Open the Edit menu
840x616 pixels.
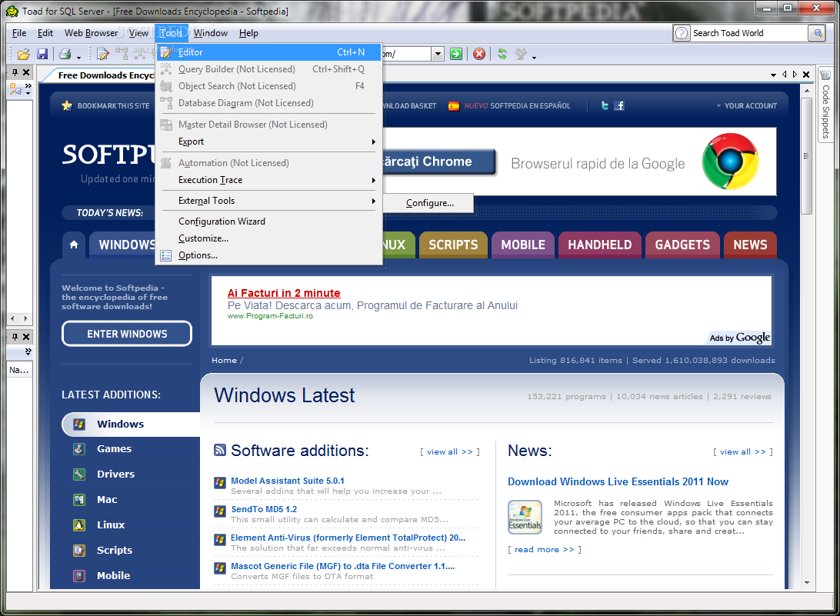pyautogui.click(x=45, y=33)
